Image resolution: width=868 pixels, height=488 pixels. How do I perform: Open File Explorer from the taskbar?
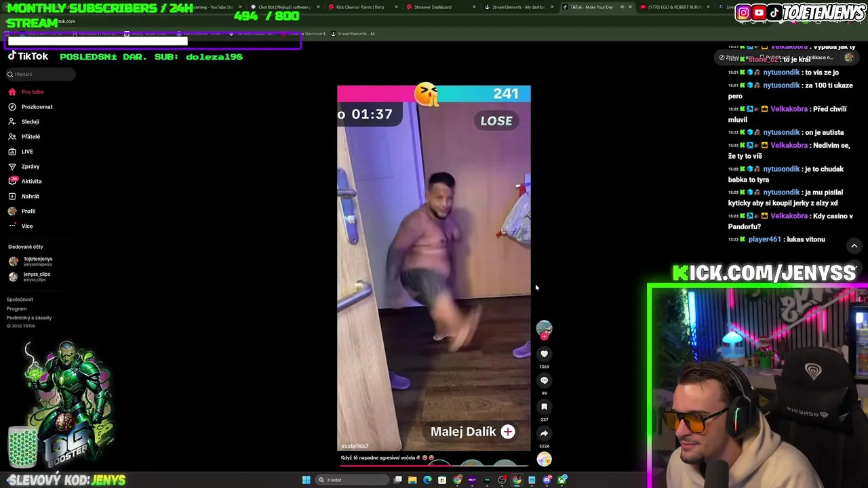[412, 480]
